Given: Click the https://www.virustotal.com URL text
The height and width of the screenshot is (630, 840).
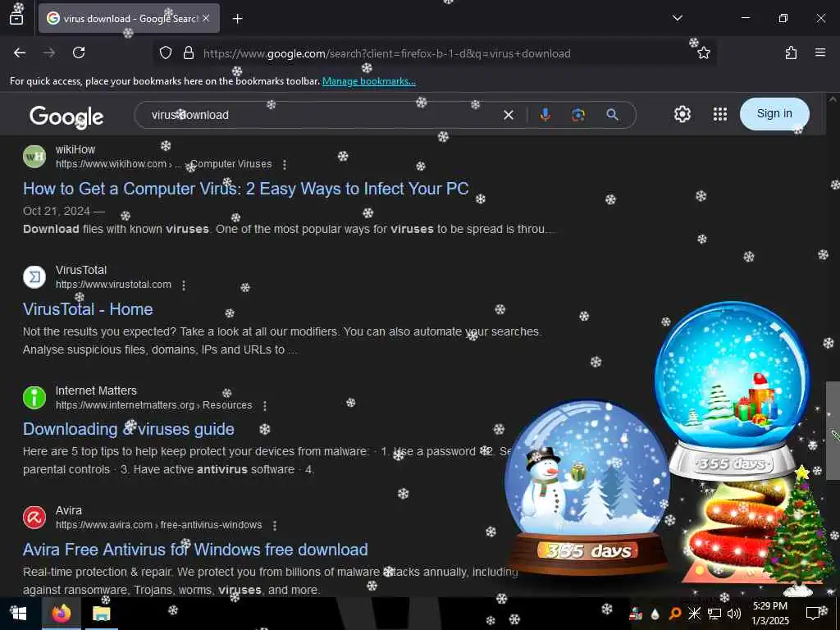Looking at the screenshot, I should pos(113,285).
